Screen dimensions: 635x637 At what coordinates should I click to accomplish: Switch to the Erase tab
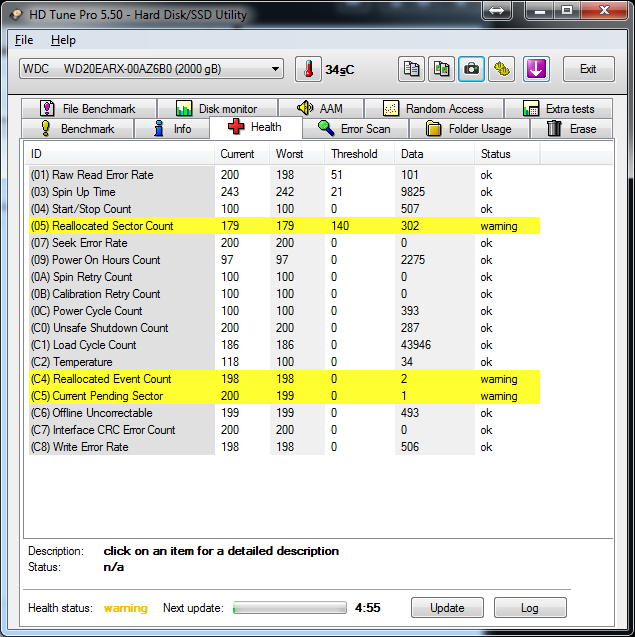coord(572,129)
